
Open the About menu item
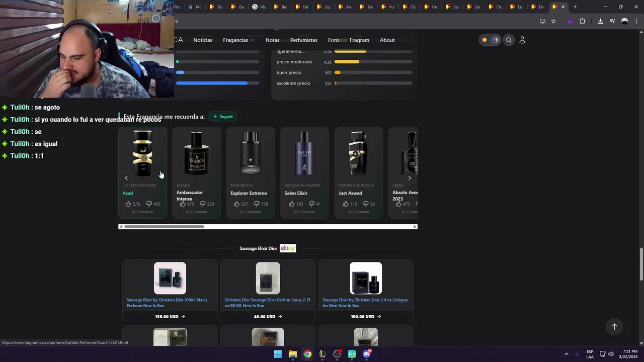[x=387, y=40]
